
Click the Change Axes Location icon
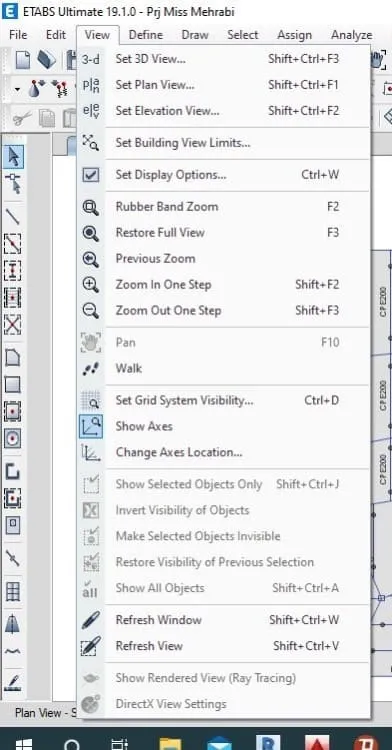pos(90,452)
